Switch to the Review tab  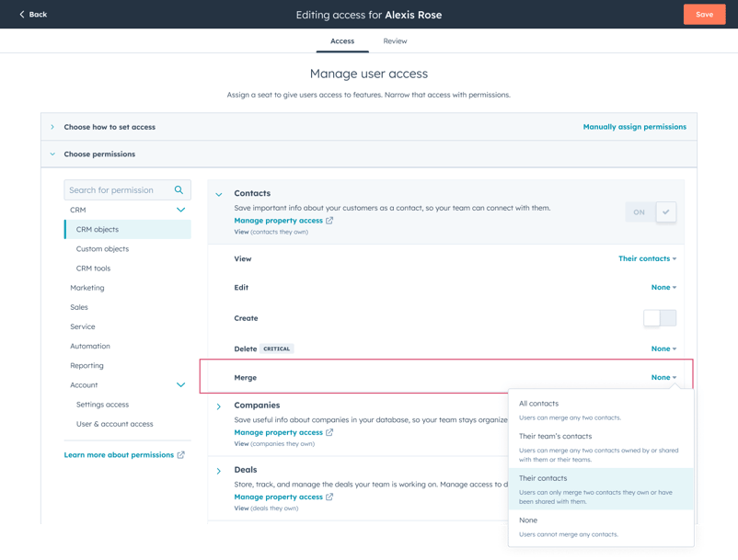[395, 40]
